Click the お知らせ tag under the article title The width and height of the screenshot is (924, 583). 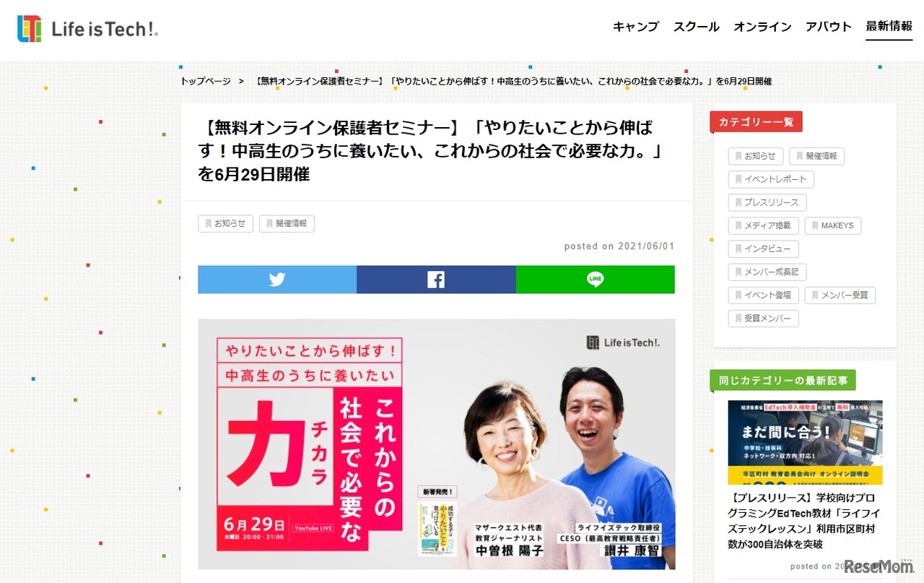point(225,224)
